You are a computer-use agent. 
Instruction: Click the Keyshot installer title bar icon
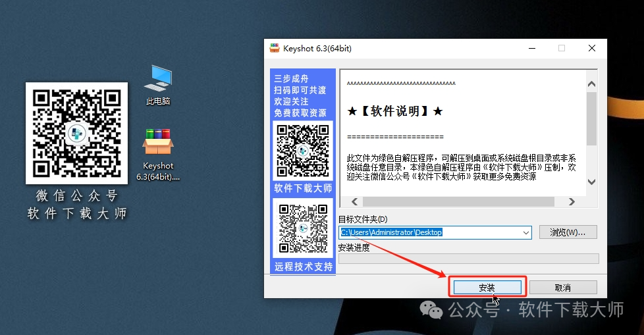tap(275, 48)
